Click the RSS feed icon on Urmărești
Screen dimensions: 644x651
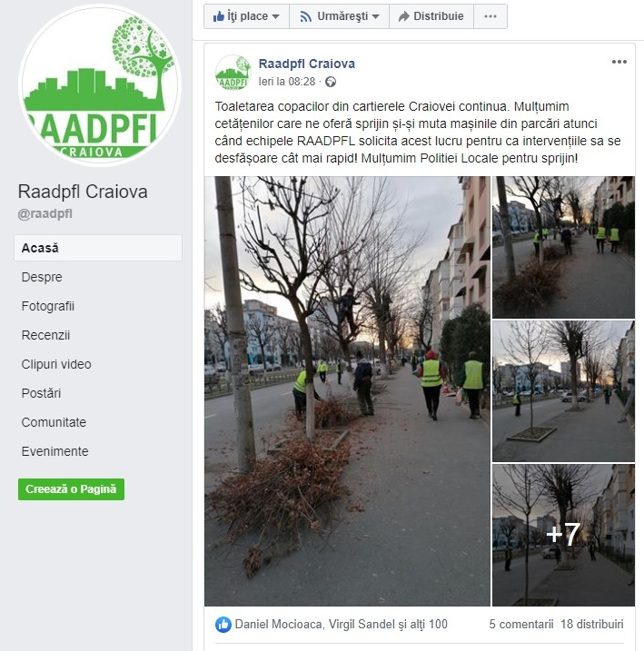(x=305, y=16)
